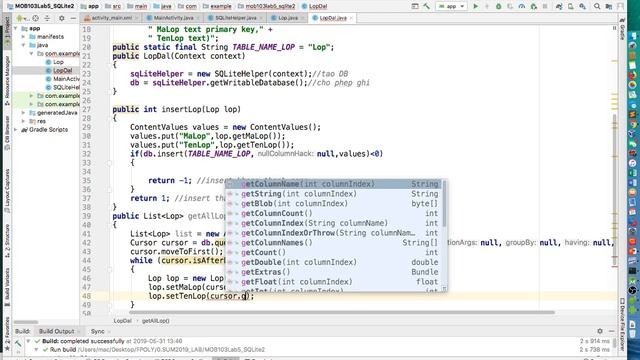640x360 pixels.
Task: Expand Gradle Scripts node
Action: coord(16,130)
